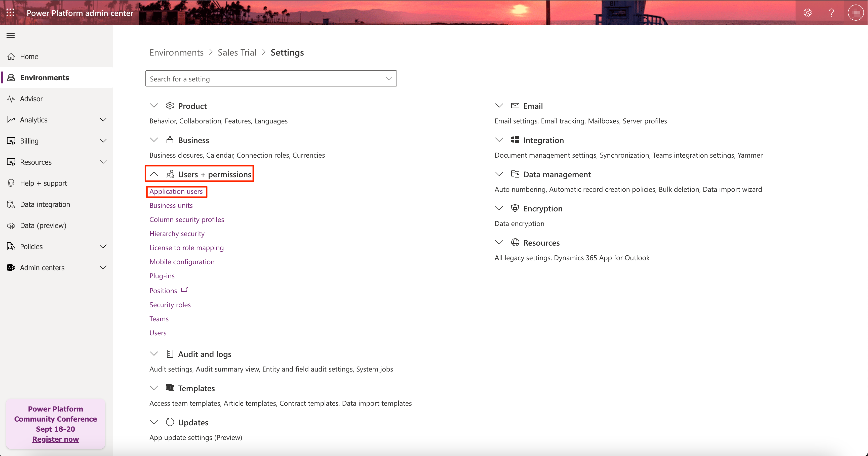The image size is (868, 456).
Task: Click the Data (preview) cloud icon
Action: (x=11, y=225)
